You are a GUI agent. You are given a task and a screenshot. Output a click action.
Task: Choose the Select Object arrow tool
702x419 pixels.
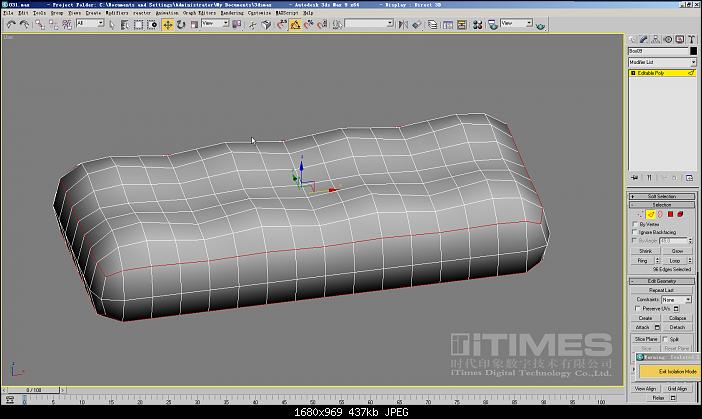tap(112, 25)
